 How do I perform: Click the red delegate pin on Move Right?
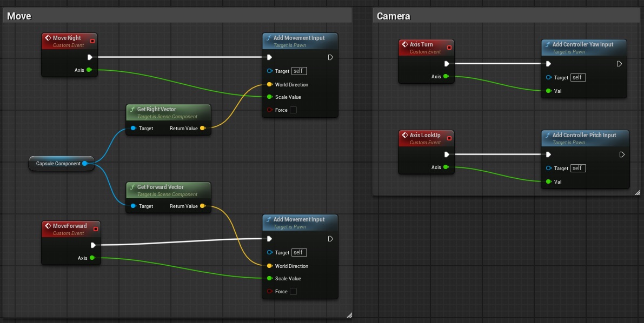click(x=92, y=41)
